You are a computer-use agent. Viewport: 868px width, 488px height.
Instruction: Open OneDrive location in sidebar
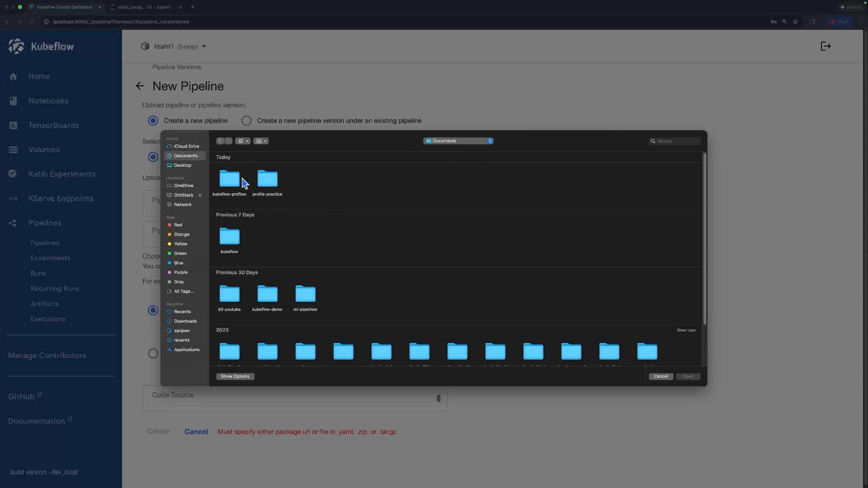[x=184, y=186]
